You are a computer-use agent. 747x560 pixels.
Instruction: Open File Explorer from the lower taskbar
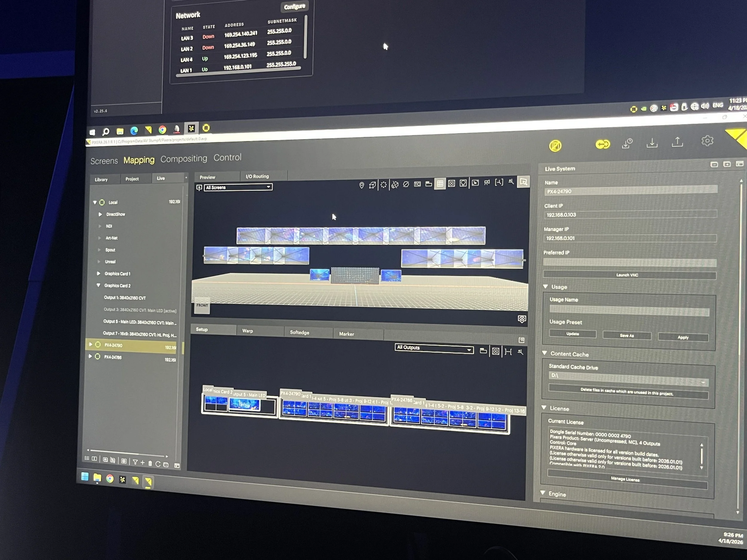(97, 477)
